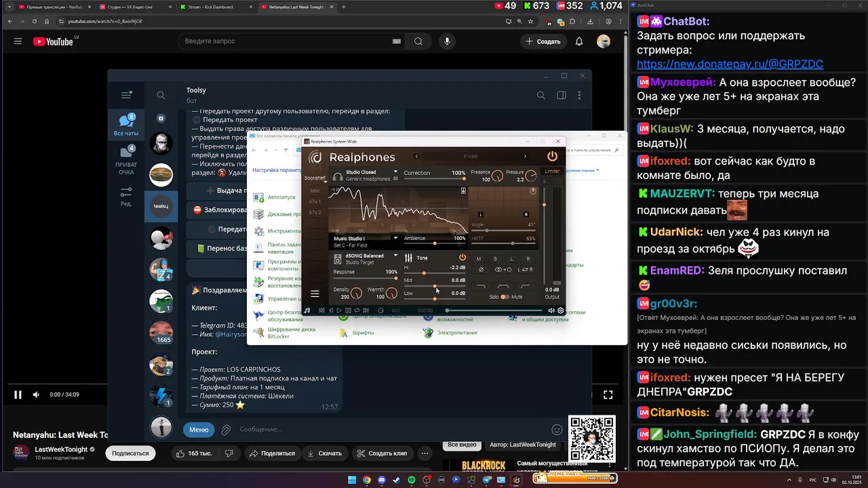Click the speaker icon above the frequency graph
The height and width of the screenshot is (488, 868).
coord(463,190)
